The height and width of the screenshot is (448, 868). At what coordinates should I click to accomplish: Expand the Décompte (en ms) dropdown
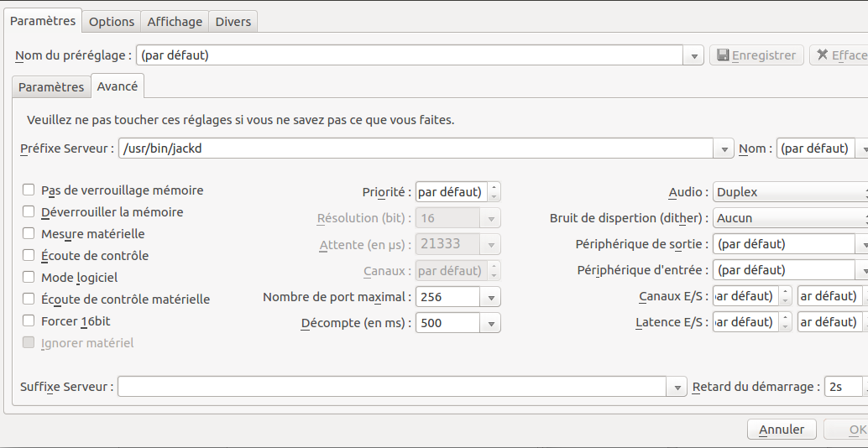[491, 323]
